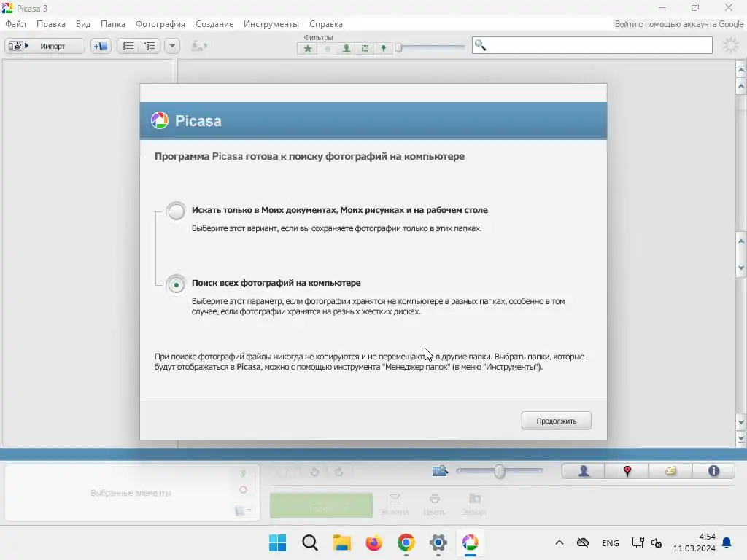The width and height of the screenshot is (747, 560).
Task: Click the magnifier icon in the search box
Action: tap(480, 45)
